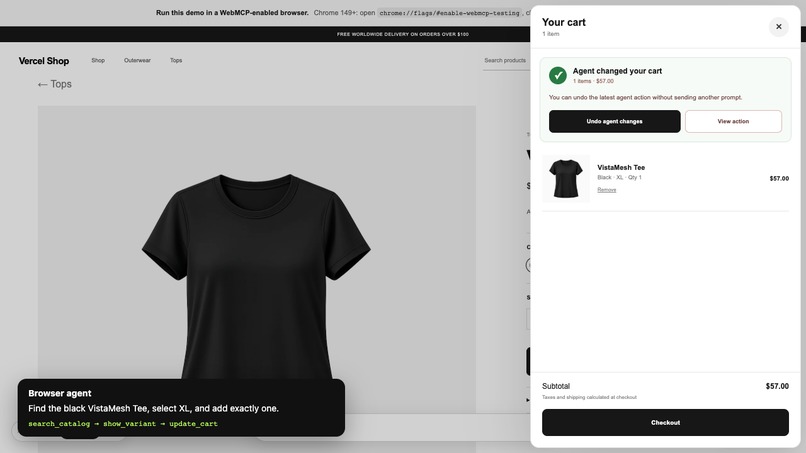Click the VistaMesh Tee item name
This screenshot has width=806, height=453.
coord(621,168)
